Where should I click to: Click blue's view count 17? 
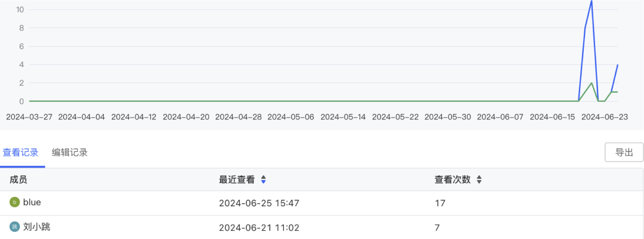coord(440,203)
